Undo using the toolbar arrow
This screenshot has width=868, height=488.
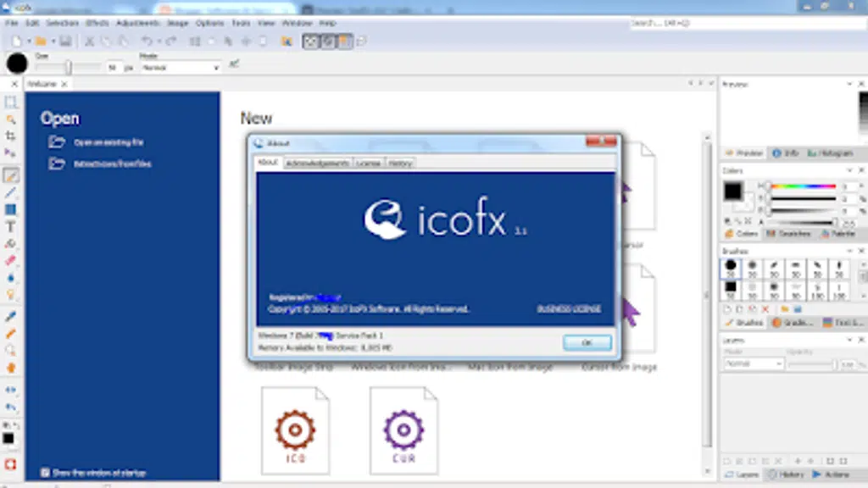tap(147, 42)
